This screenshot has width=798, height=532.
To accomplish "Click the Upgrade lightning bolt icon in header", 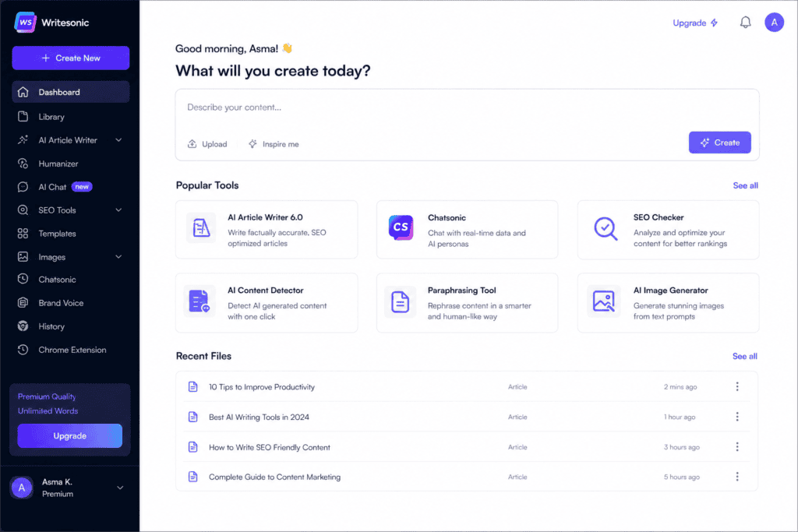I will pos(714,23).
